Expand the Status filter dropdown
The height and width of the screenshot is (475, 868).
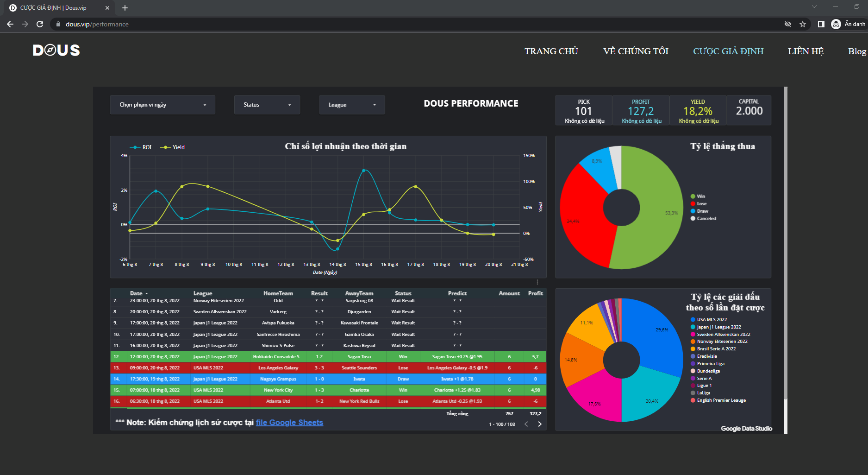[x=267, y=105]
